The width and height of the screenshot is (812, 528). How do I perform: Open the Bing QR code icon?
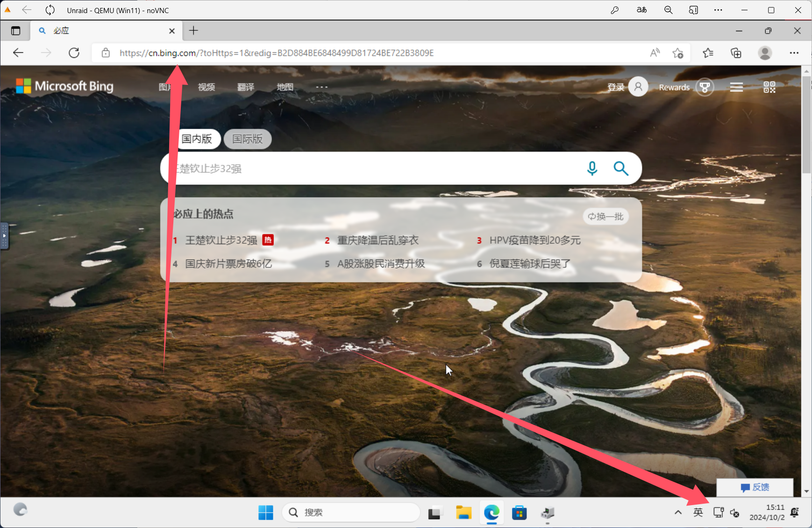click(x=769, y=87)
